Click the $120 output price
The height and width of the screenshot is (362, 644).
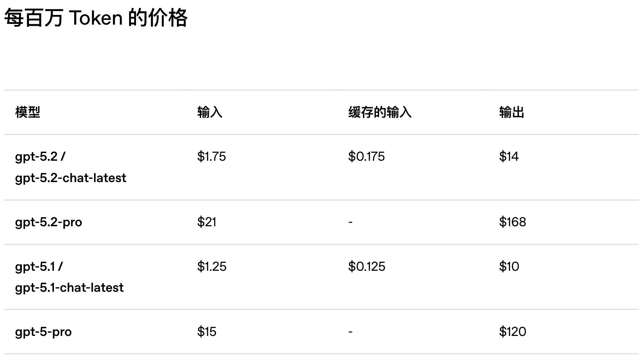click(x=512, y=332)
